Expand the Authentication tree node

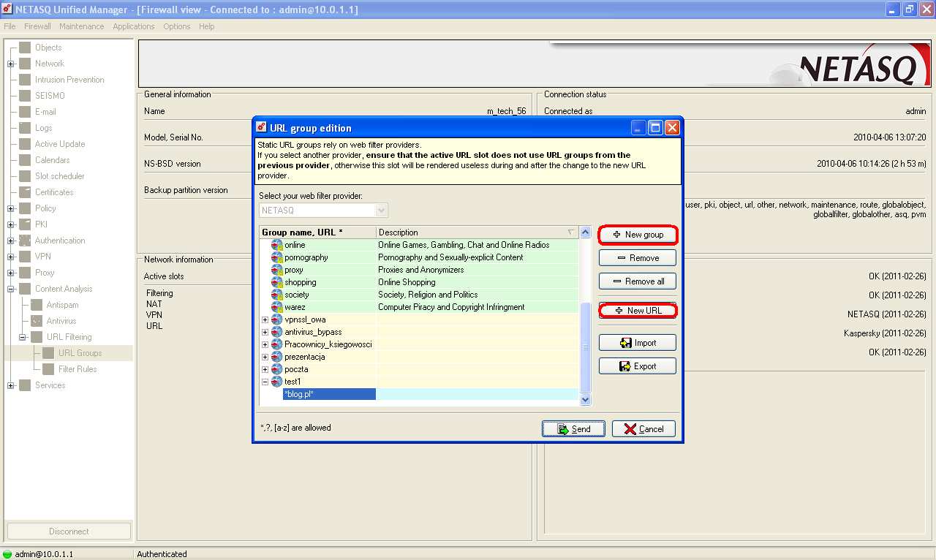click(11, 241)
